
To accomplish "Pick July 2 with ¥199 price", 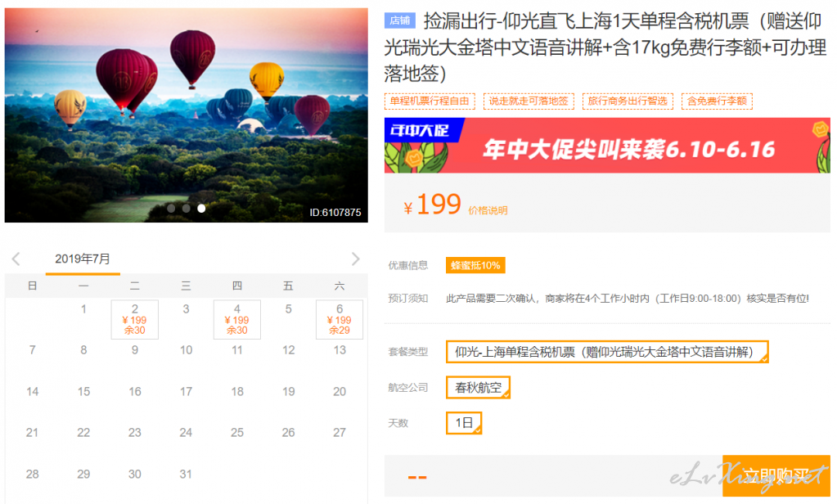I will click(x=134, y=319).
